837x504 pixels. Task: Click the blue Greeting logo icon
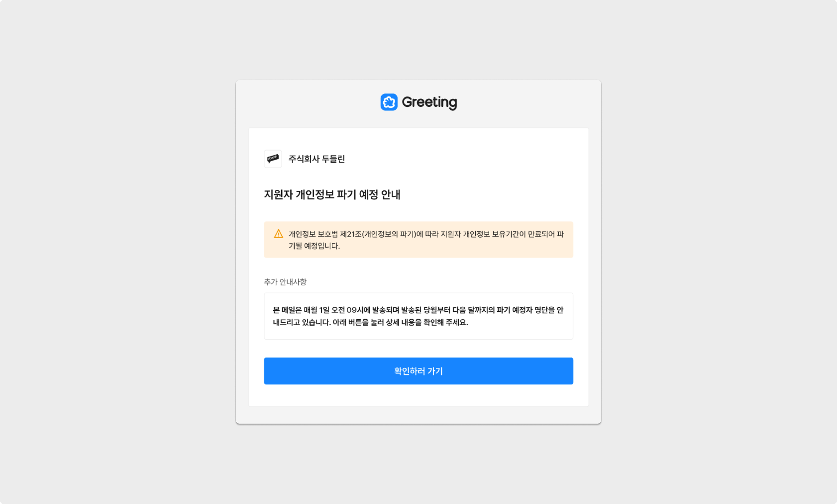click(x=389, y=102)
